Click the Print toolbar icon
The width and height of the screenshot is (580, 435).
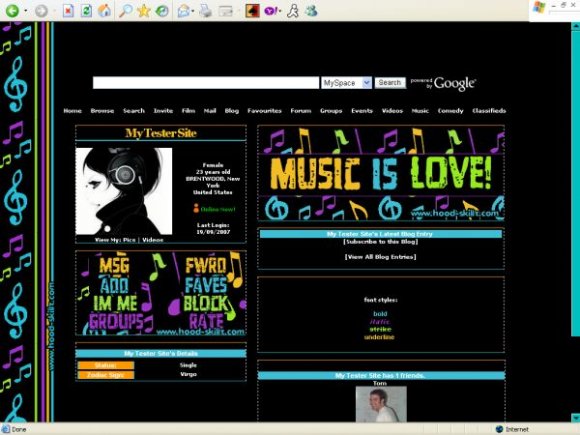206,11
